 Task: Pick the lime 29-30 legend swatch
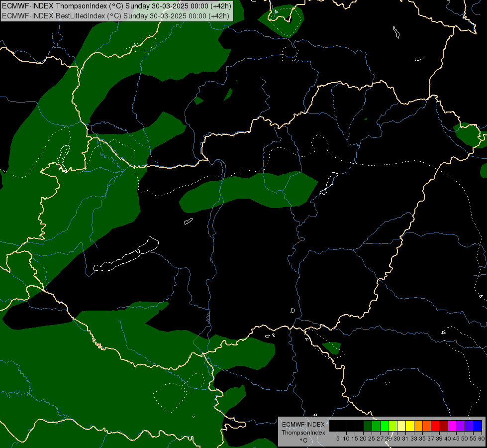pos(393,426)
